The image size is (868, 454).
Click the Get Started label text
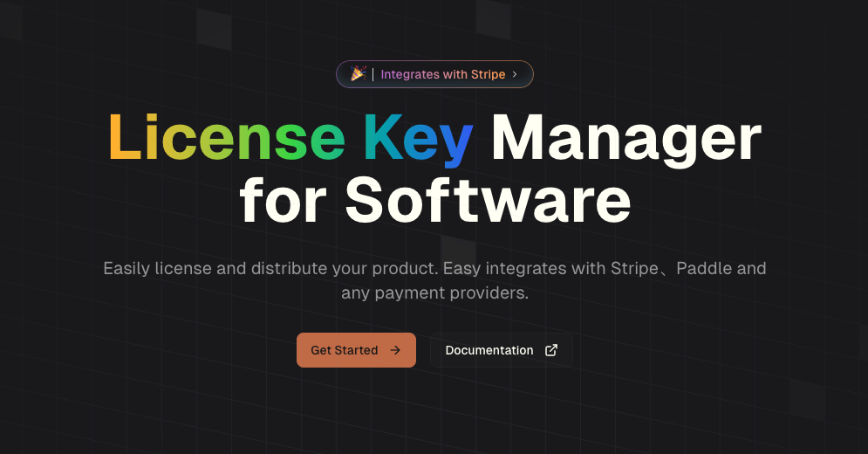point(344,350)
